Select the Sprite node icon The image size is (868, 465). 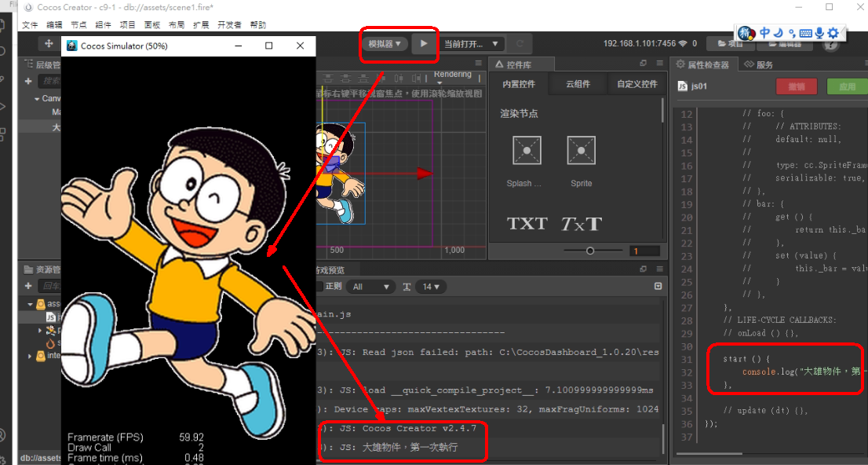[582, 150]
